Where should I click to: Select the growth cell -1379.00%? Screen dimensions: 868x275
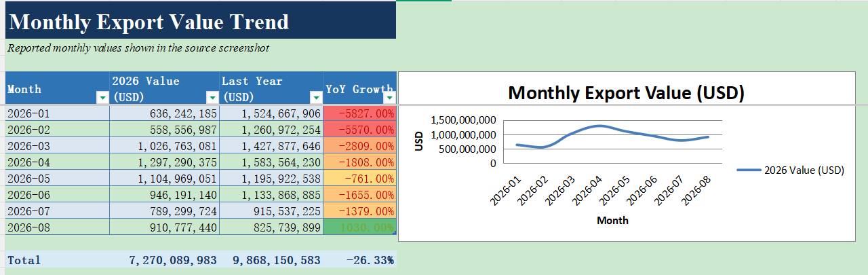click(360, 211)
